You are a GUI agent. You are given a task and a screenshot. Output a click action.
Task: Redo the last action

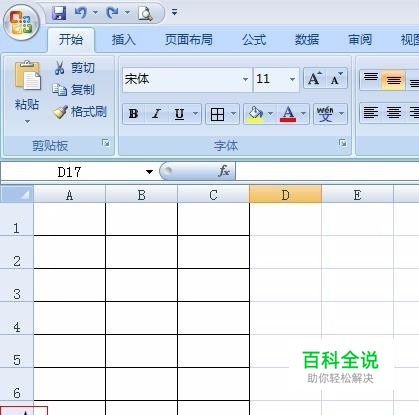pos(112,13)
